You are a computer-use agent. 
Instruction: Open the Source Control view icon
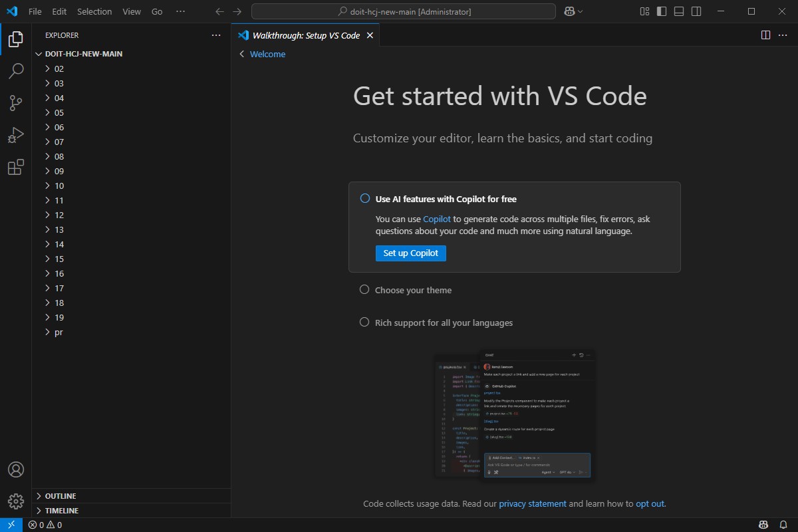16,103
